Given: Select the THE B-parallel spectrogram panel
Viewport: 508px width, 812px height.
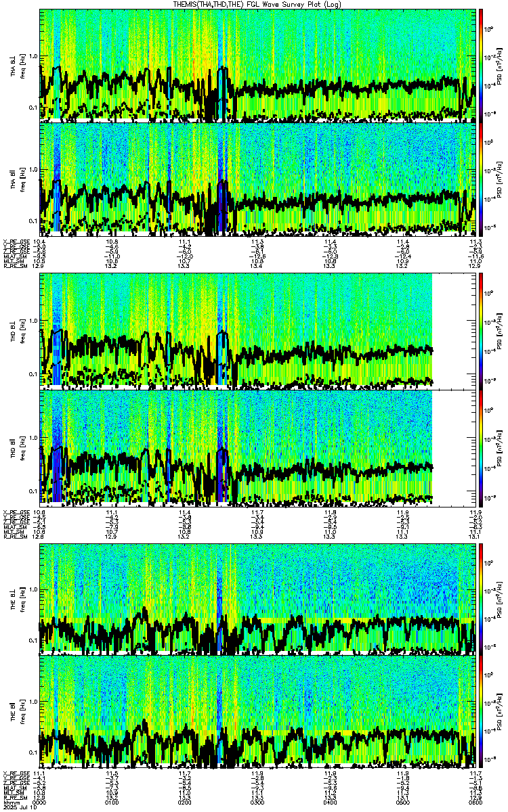Looking at the screenshot, I should [258, 711].
